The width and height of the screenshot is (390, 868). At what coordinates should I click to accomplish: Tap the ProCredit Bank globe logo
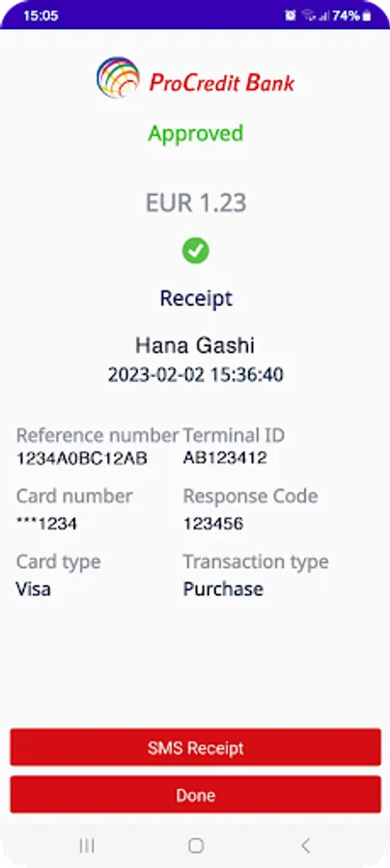[118, 77]
